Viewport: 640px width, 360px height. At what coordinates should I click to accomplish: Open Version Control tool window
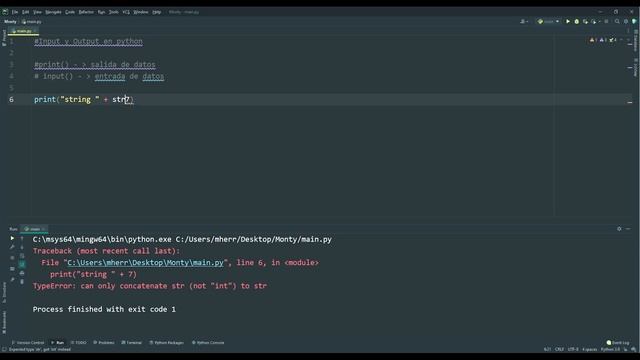28,343
